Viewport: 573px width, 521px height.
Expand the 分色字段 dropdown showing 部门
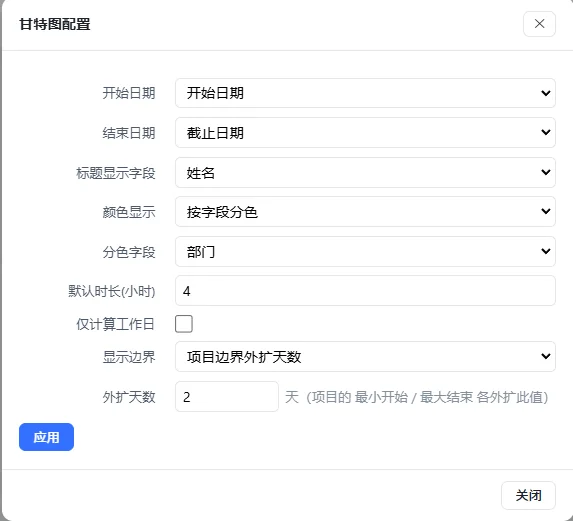[365, 251]
